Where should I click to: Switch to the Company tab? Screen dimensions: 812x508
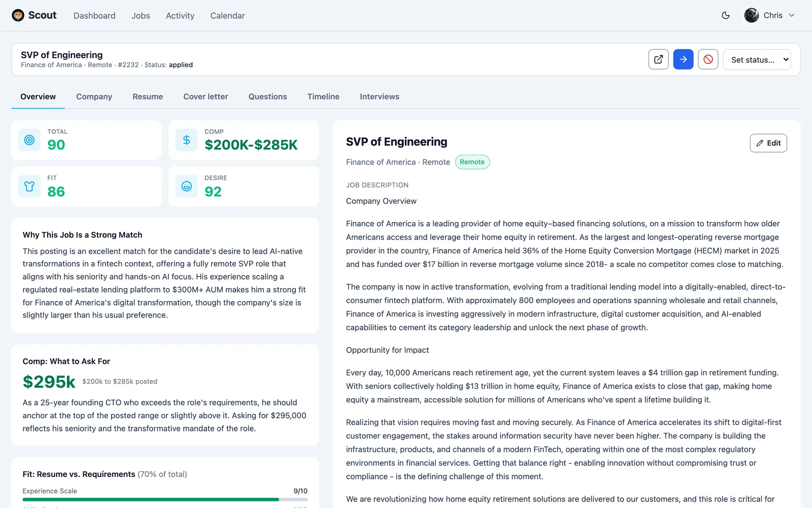(94, 96)
